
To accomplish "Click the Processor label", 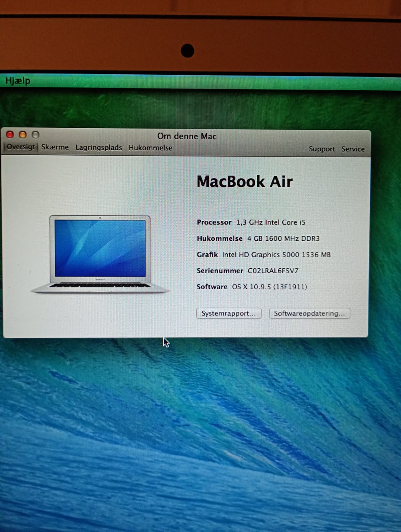I will pos(214,222).
